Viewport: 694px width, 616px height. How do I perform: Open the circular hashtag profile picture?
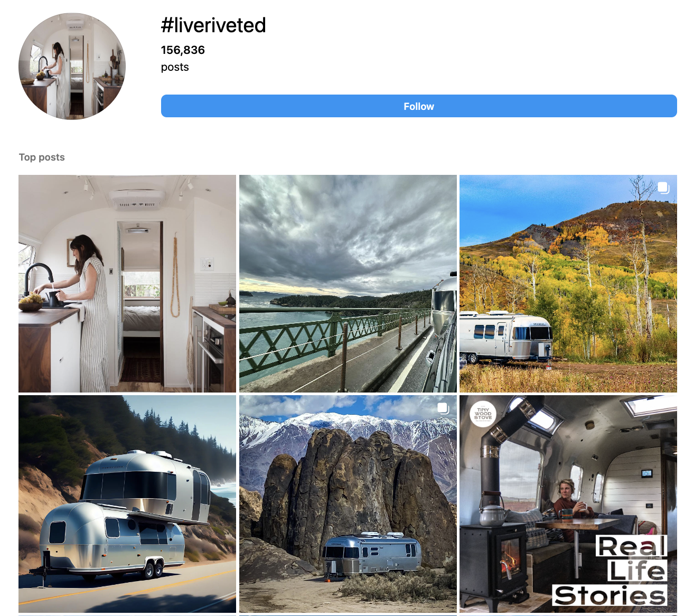pos(72,67)
